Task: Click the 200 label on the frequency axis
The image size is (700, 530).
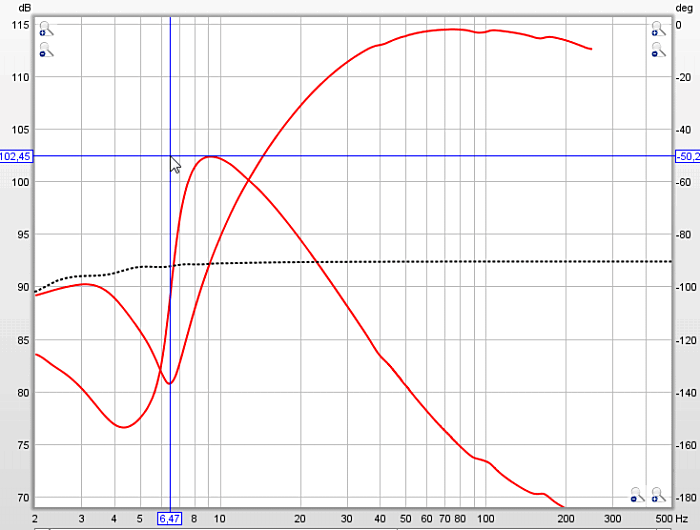Action: tap(566, 519)
